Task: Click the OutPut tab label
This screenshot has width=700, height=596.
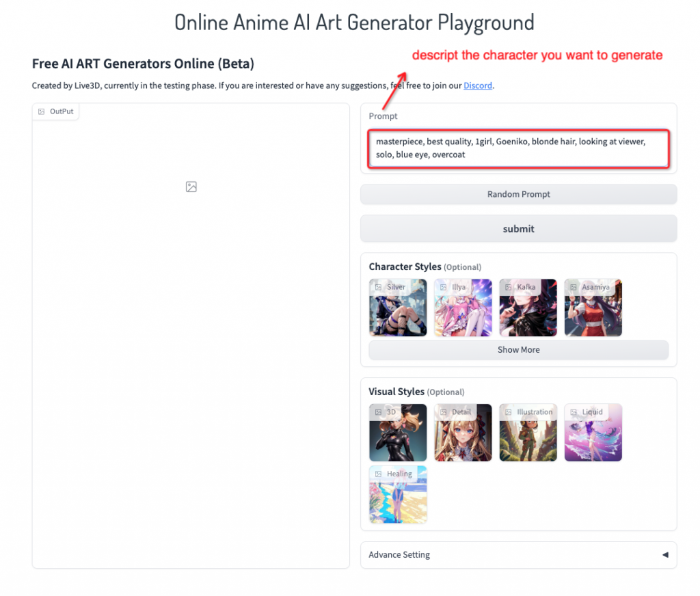Action: (x=56, y=111)
